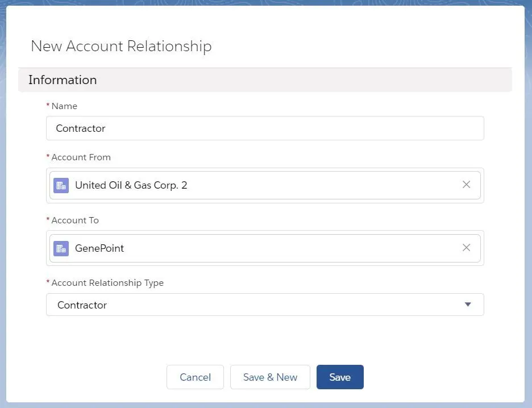Select the United Oil & Gas Corp. 2 text

click(x=131, y=185)
